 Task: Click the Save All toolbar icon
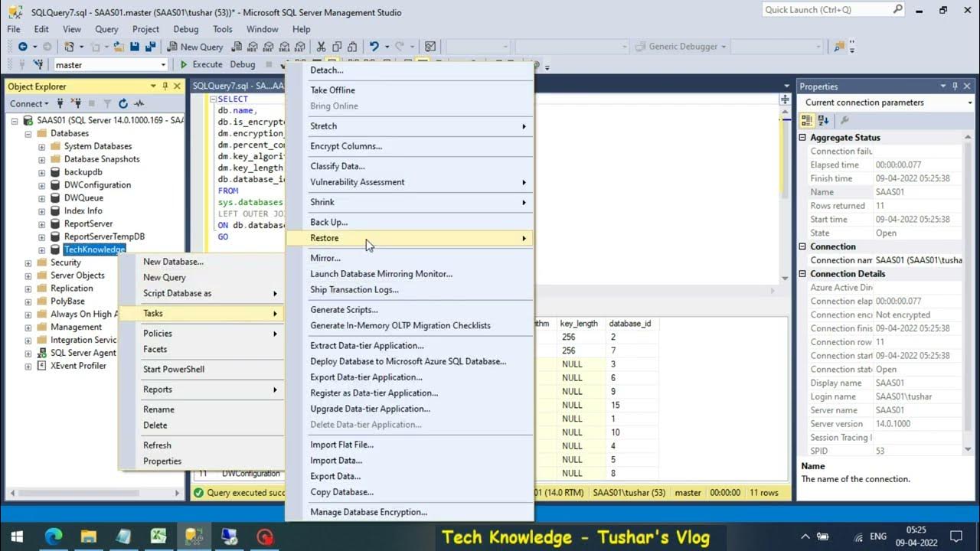(x=150, y=47)
